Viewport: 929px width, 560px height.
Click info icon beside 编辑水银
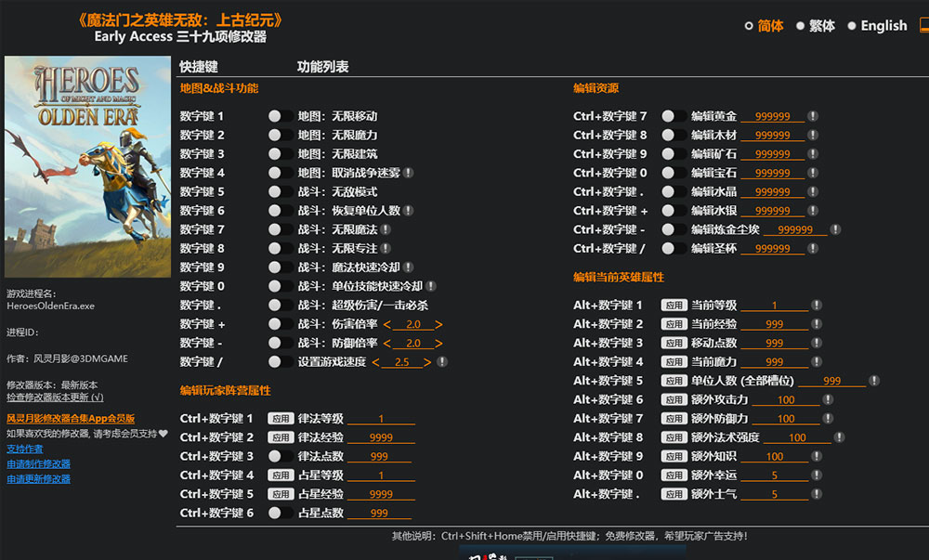click(813, 211)
